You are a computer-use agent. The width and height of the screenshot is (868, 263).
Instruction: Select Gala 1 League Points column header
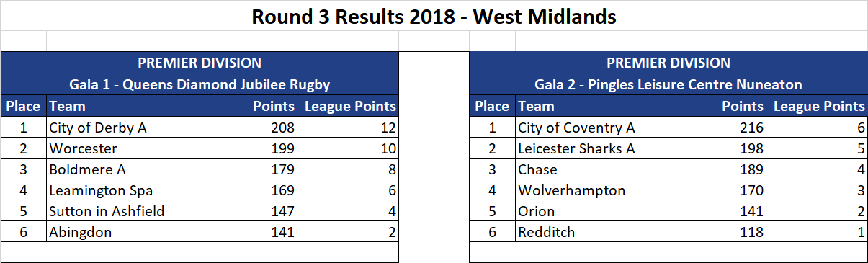tap(348, 107)
